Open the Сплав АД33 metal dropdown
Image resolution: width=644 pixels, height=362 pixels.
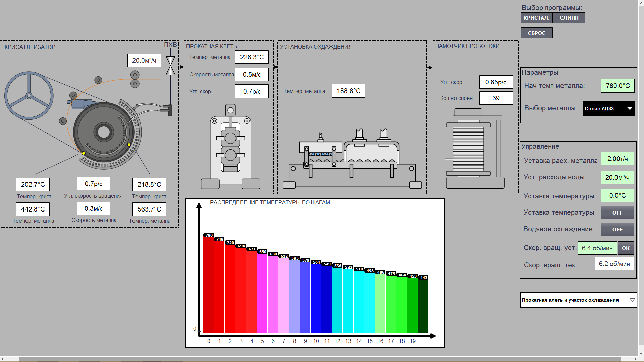click(x=608, y=109)
